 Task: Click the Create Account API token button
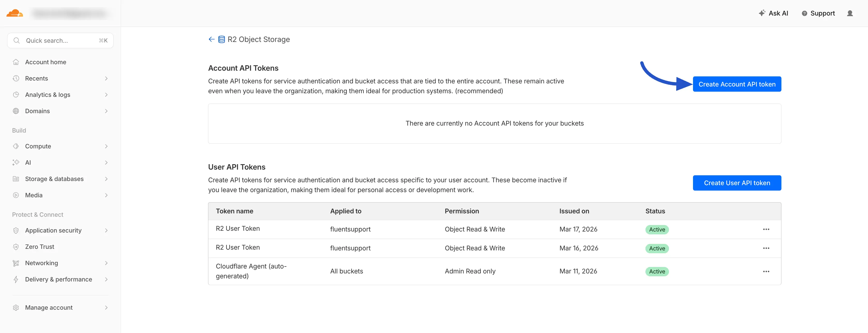point(737,84)
